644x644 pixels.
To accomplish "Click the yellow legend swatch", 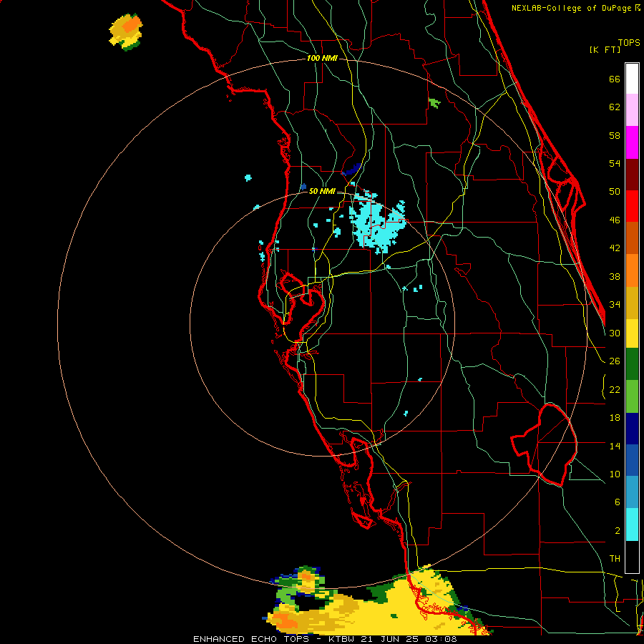I will click(x=632, y=333).
